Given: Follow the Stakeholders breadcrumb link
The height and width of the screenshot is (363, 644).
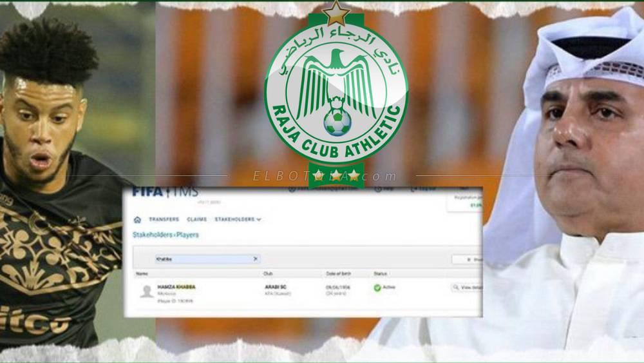Looking at the screenshot, I should pos(153,235).
